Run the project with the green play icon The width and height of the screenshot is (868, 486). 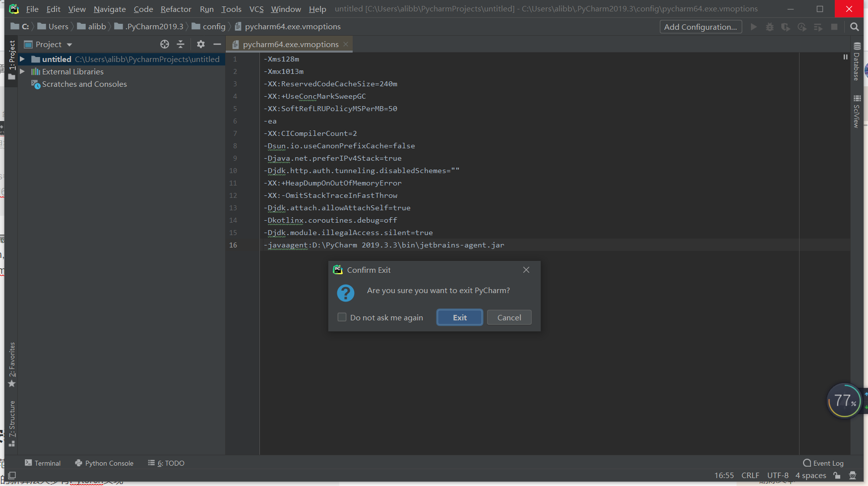[753, 27]
